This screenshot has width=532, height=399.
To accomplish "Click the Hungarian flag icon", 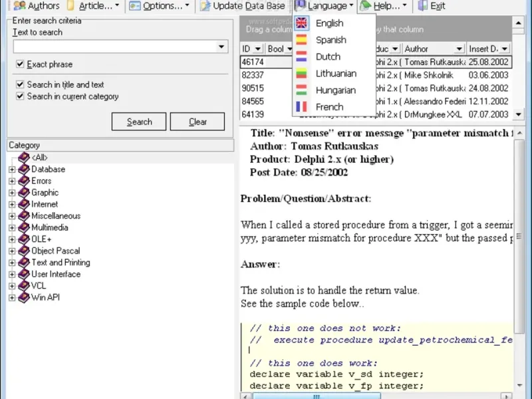I will pyautogui.click(x=301, y=90).
